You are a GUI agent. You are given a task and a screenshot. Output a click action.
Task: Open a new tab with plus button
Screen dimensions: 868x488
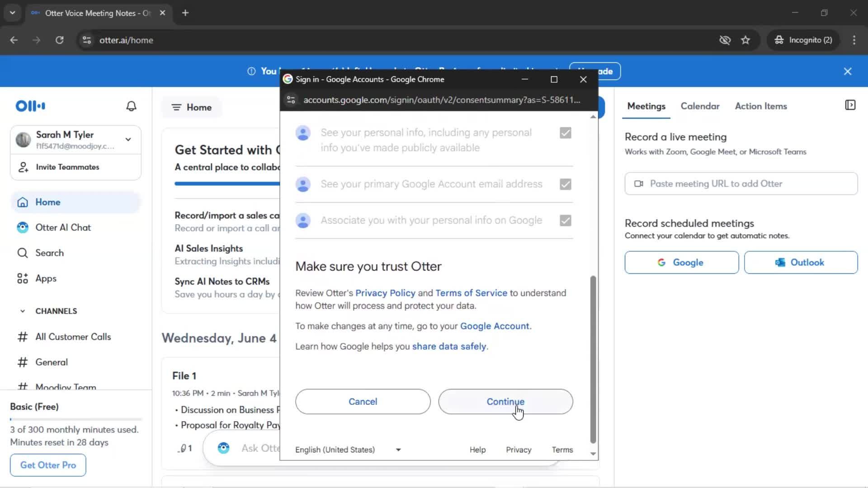pos(185,13)
